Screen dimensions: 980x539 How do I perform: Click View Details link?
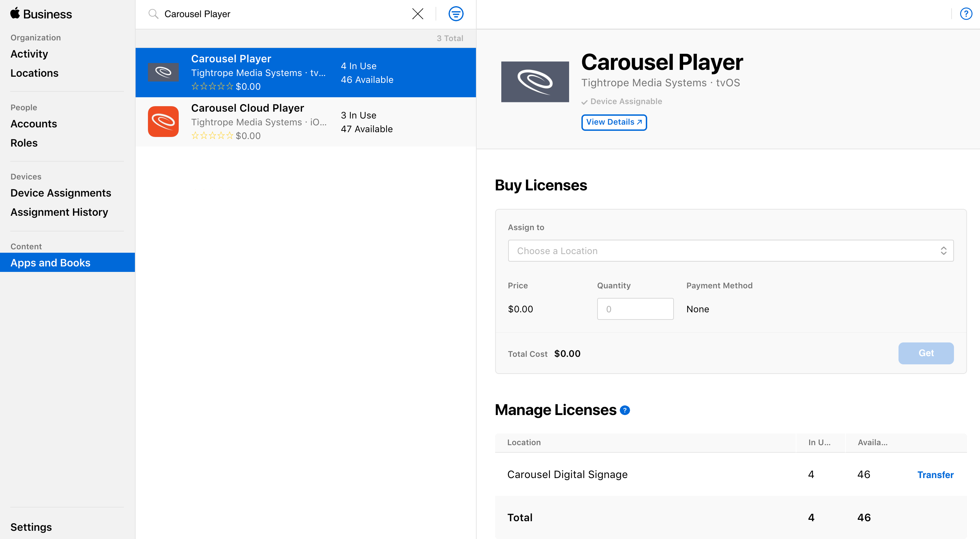tap(614, 122)
